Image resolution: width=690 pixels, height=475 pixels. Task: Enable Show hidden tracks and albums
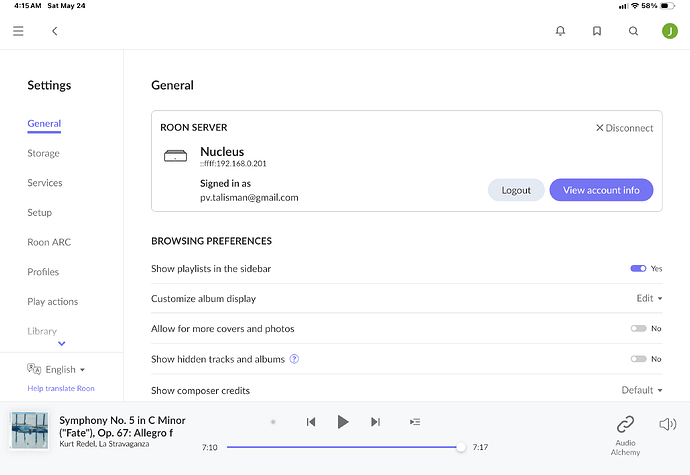[x=638, y=359]
